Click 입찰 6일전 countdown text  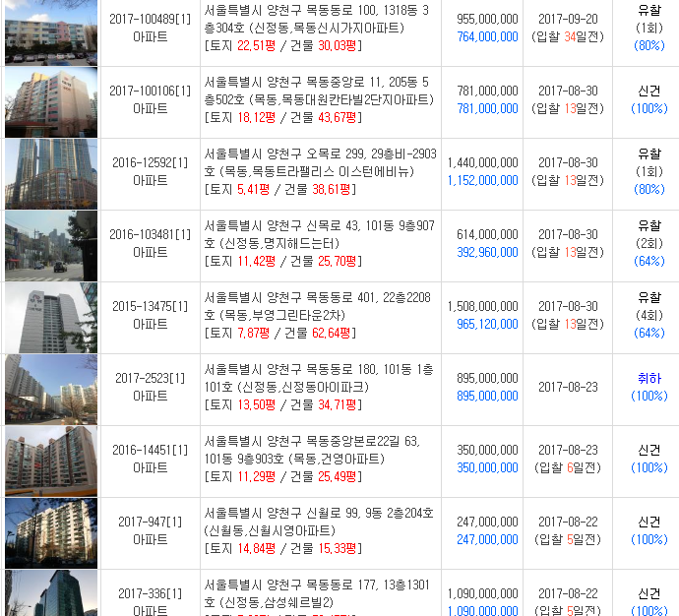click(568, 468)
